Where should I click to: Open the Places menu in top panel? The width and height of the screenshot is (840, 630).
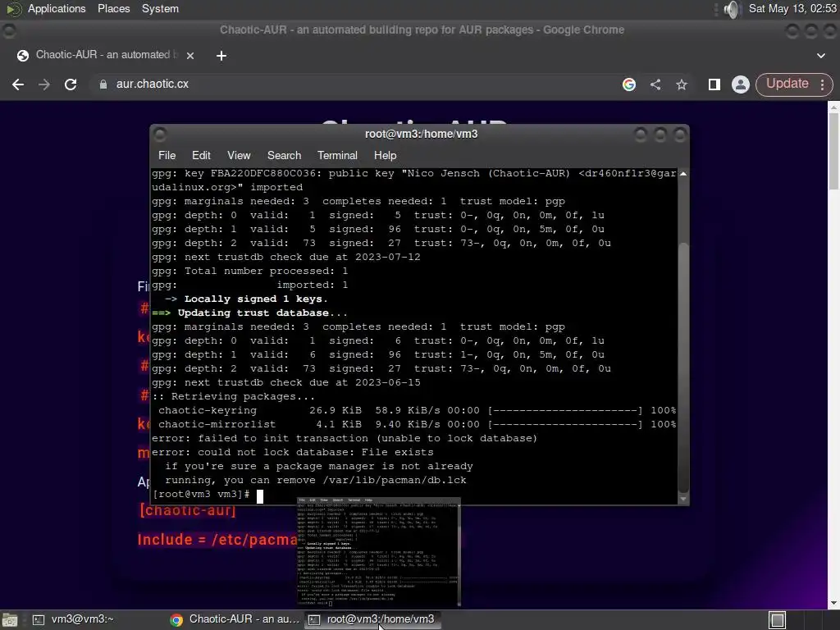click(113, 9)
